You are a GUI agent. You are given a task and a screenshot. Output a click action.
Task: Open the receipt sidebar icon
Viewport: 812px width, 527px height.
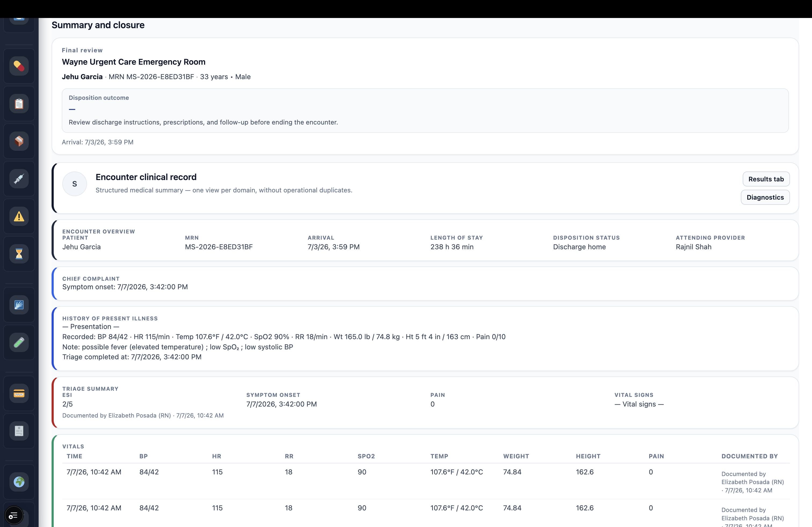[19, 431]
